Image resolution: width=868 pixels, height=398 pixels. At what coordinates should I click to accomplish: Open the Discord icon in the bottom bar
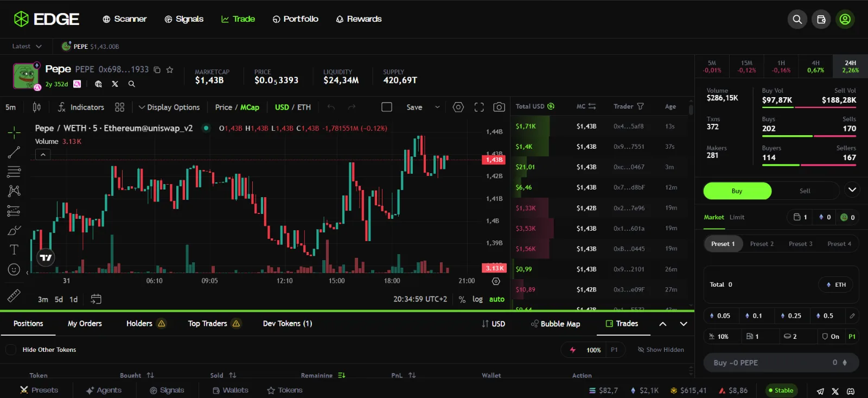[851, 391]
